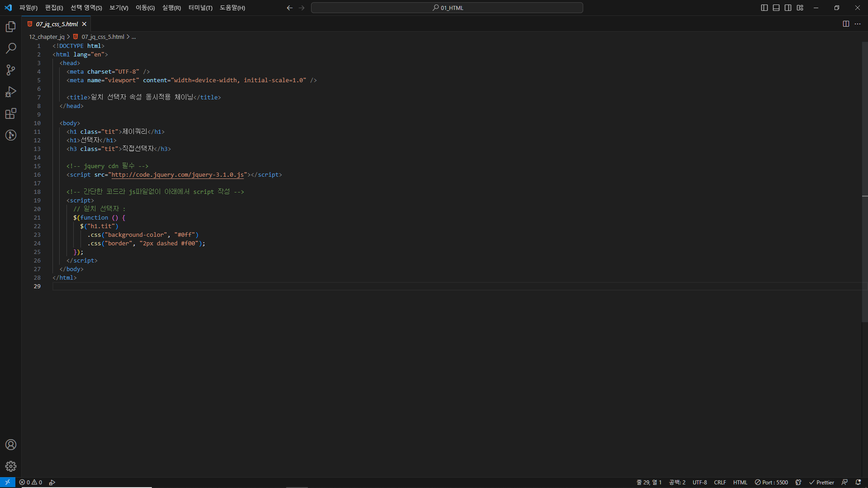
Task: Open Run and Debug view
Action: [11, 92]
